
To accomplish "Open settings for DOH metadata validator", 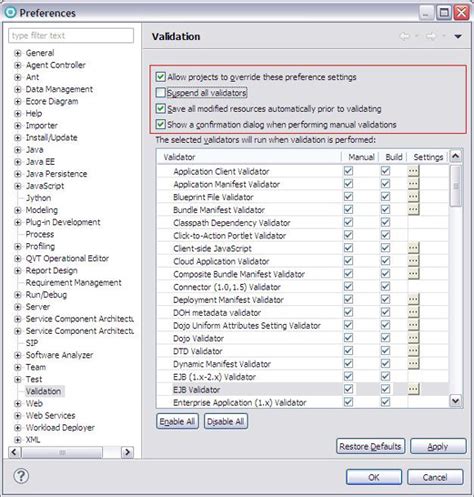I will point(413,312).
